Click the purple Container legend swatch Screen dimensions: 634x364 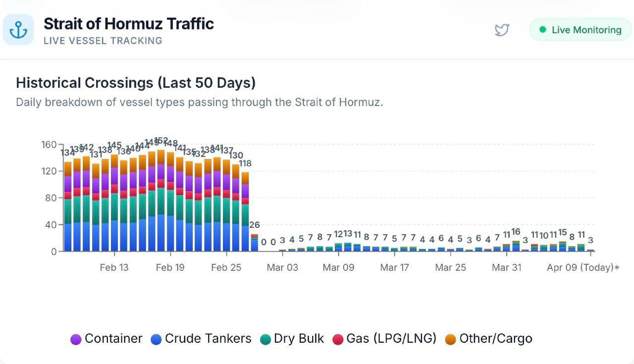pos(76,339)
